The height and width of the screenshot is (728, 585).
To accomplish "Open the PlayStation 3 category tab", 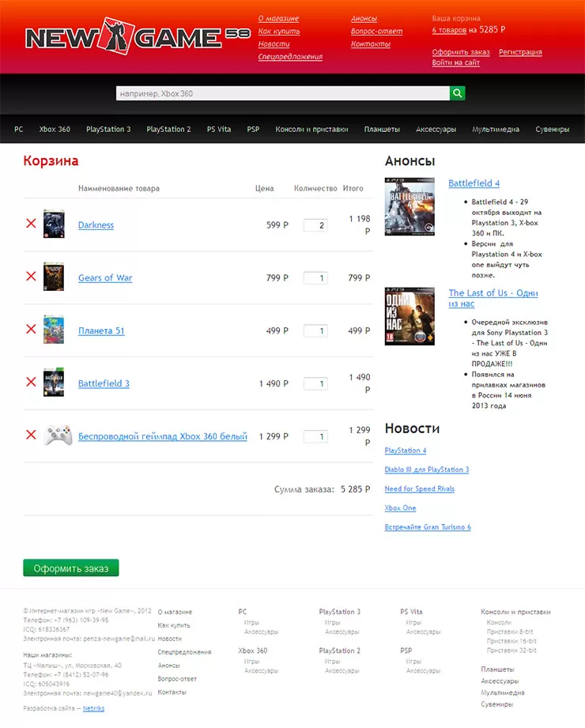I will 108,129.
